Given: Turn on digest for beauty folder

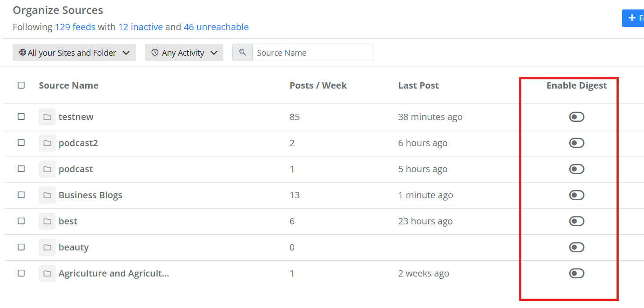Looking at the screenshot, I should (576, 247).
